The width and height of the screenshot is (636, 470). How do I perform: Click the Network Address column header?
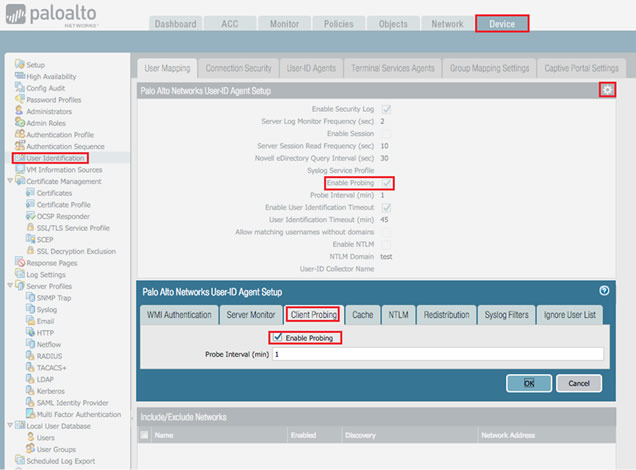[508, 435]
